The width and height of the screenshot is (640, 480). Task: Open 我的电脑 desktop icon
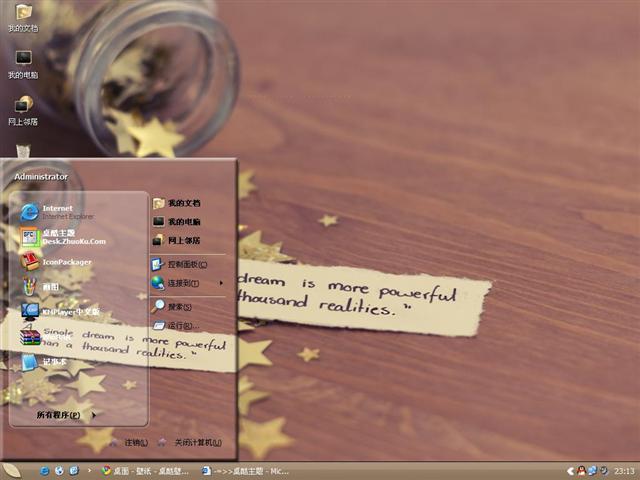(23, 62)
